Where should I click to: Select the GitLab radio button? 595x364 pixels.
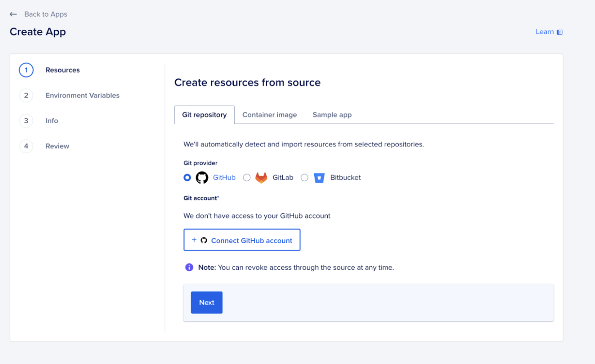pos(247,178)
